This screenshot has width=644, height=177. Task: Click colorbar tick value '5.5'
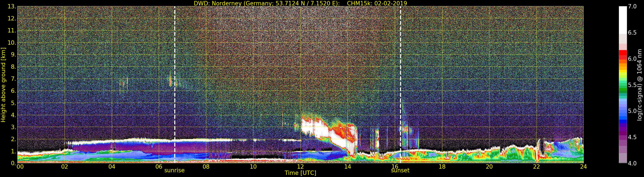point(632,85)
